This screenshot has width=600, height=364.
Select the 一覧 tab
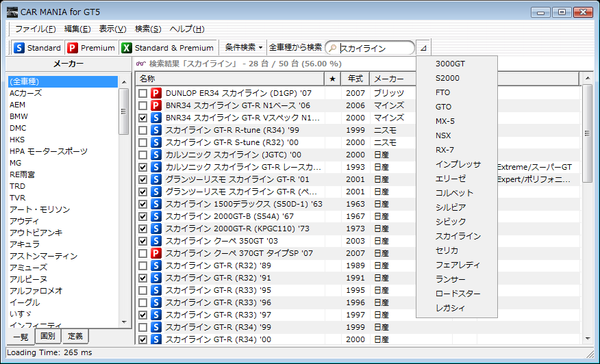21,337
